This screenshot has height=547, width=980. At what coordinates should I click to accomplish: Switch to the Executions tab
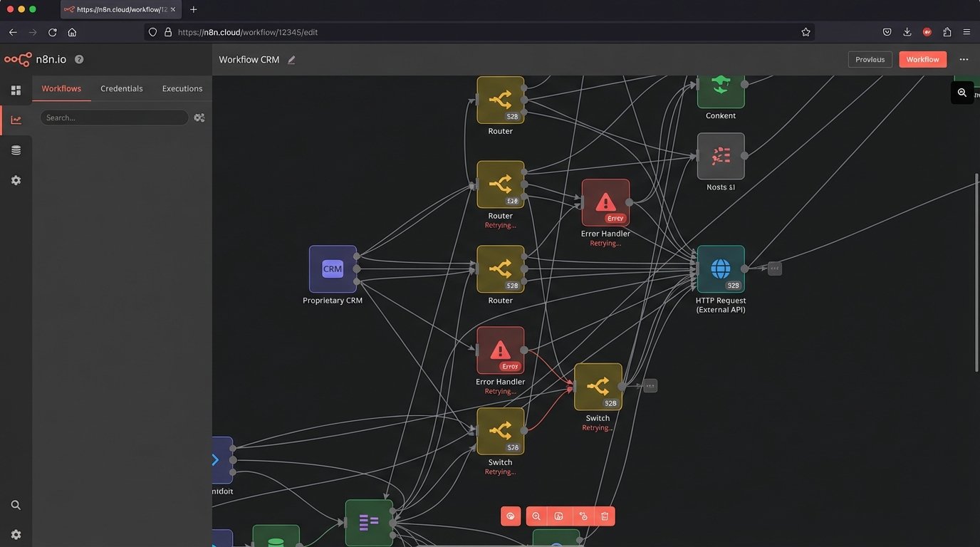[182, 88]
